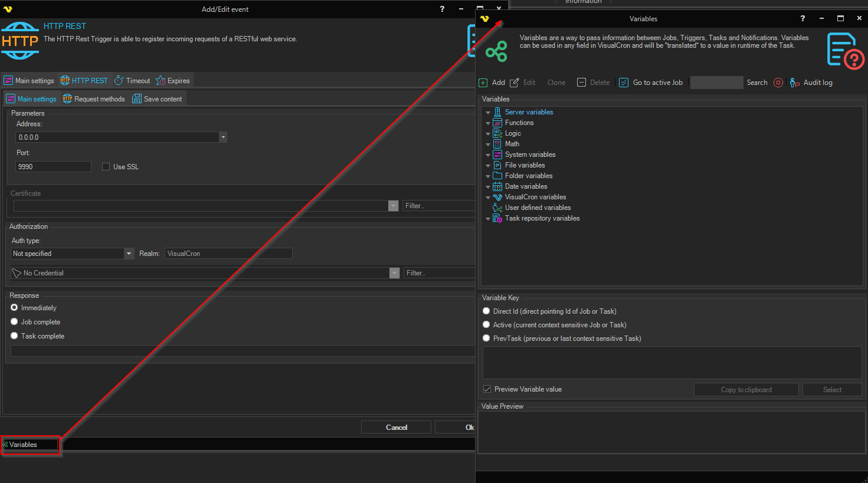This screenshot has width=868, height=483.
Task: Click the Select button
Action: (x=832, y=390)
